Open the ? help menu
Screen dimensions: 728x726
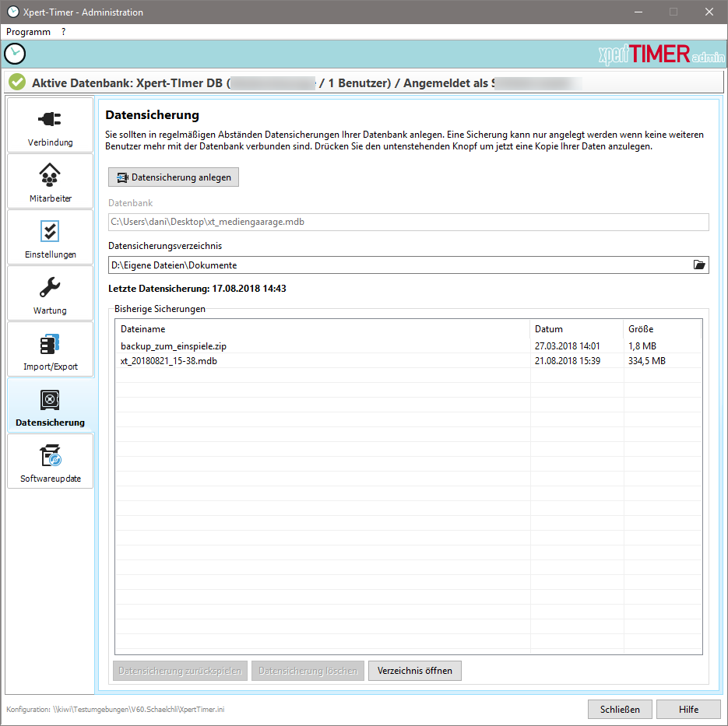[x=64, y=32]
